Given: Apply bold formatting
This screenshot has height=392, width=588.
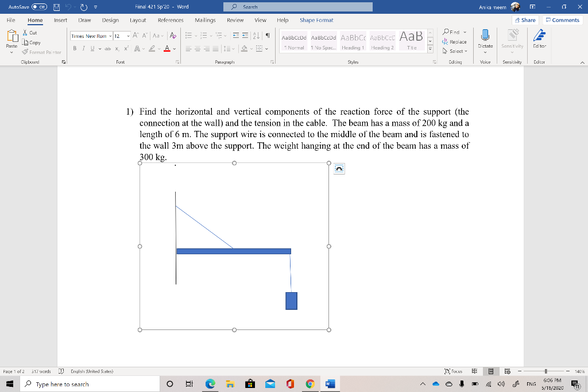Looking at the screenshot, I should coord(74,48).
